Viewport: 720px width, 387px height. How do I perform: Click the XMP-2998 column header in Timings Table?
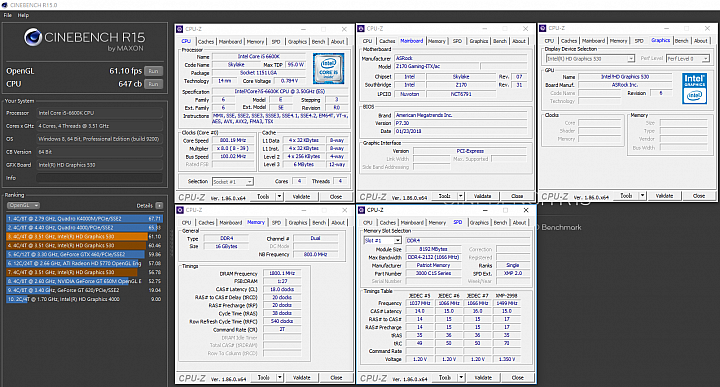(506, 296)
